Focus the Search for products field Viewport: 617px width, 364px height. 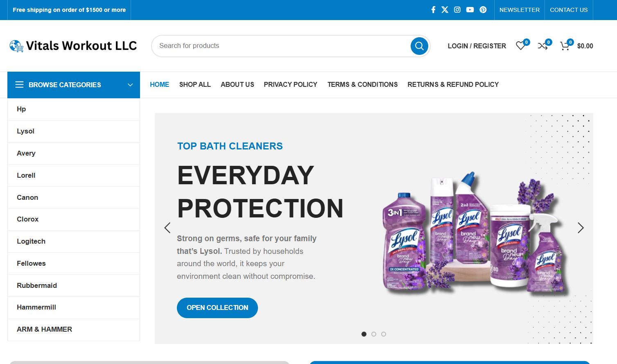pos(283,46)
